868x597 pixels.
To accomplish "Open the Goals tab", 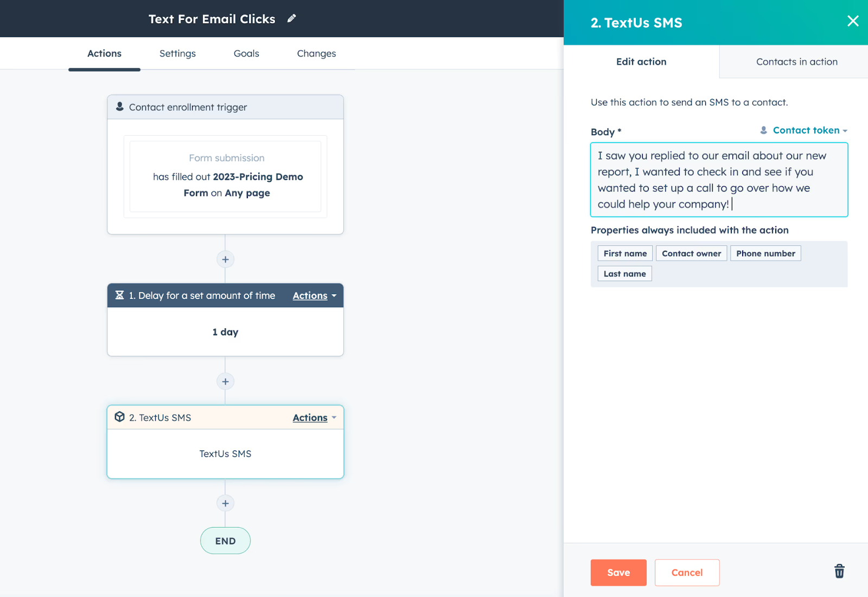I will click(x=246, y=53).
